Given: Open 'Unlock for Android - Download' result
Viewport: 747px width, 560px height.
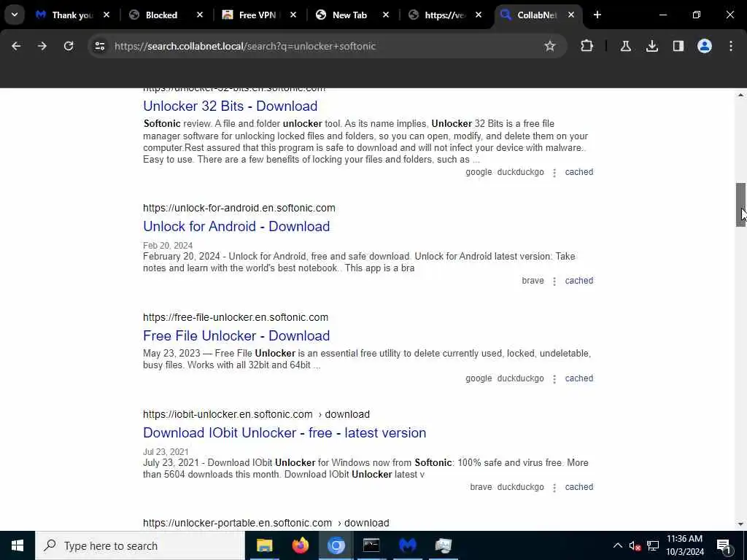Looking at the screenshot, I should pos(236,226).
